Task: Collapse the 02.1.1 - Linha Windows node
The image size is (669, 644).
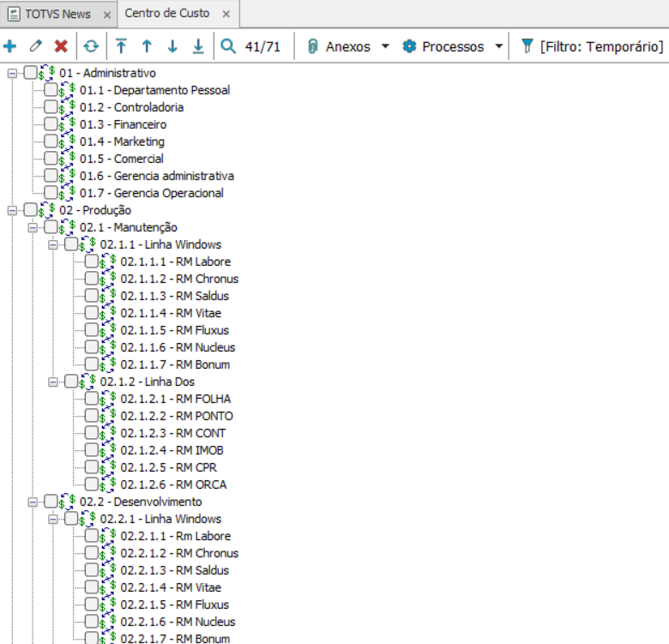Action: pyautogui.click(x=53, y=244)
